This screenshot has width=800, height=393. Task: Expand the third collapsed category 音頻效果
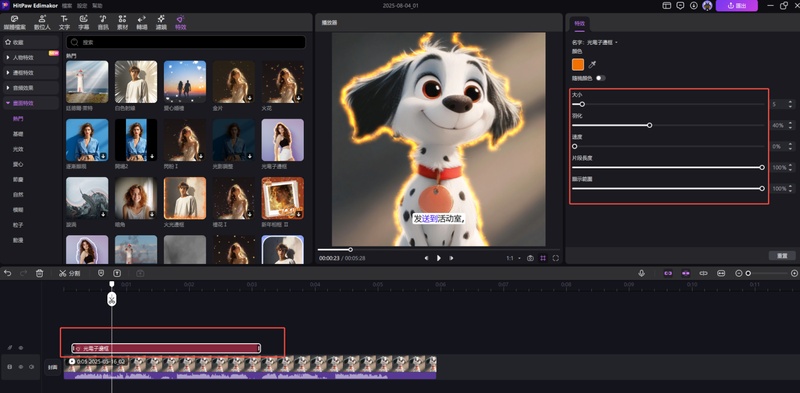(31, 88)
